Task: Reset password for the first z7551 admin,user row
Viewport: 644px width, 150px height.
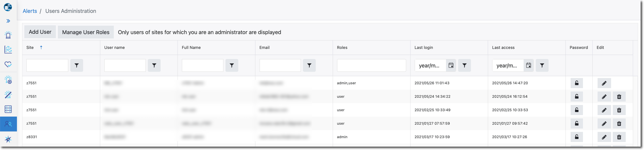Action: tap(577, 83)
